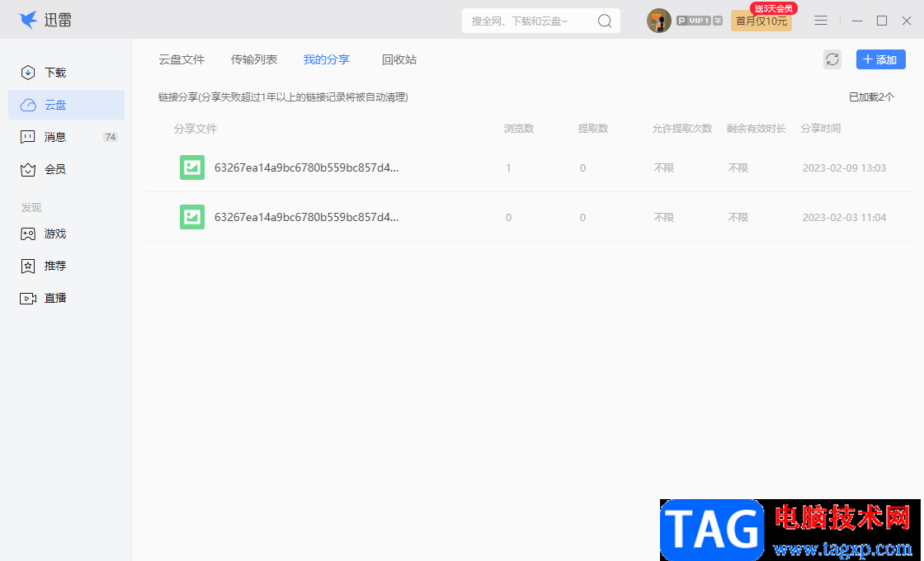
Task: Click the 已加载2个 status text
Action: (x=871, y=97)
